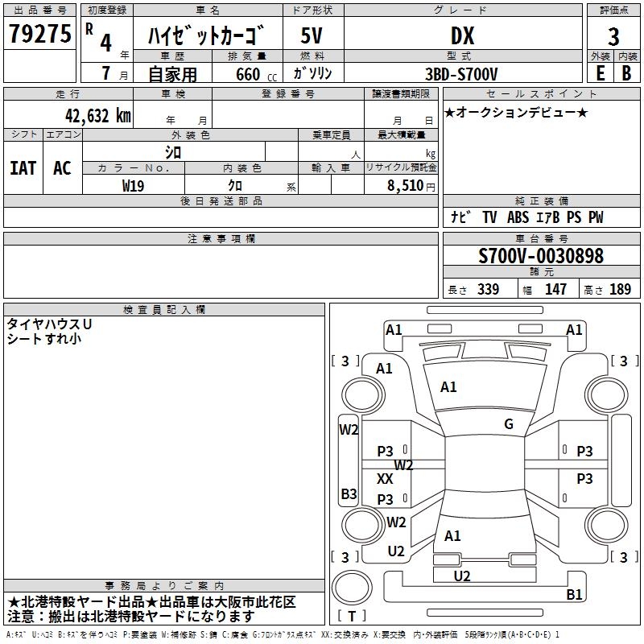Select exterior color value シロ
The width and height of the screenshot is (644, 644).
(173, 153)
